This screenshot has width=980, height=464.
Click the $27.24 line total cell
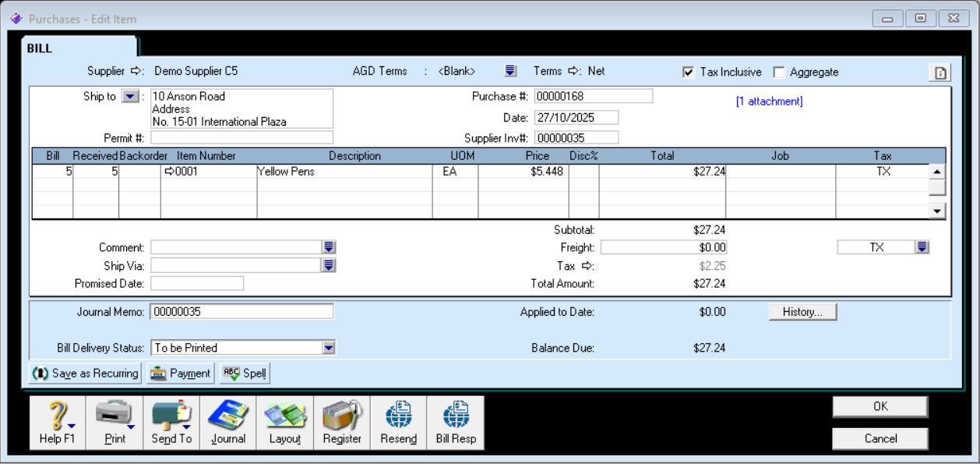point(662,172)
